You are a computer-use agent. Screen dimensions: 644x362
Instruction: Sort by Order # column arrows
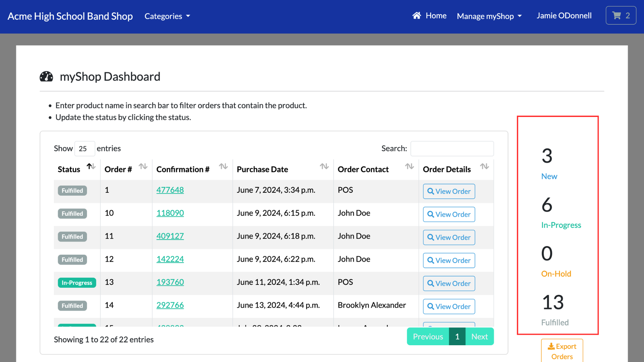[143, 166]
